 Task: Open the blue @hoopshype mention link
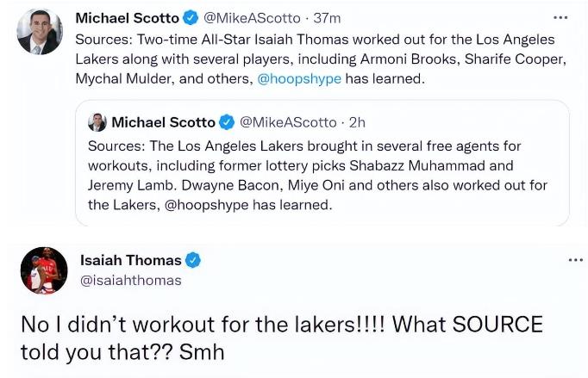click(x=299, y=78)
